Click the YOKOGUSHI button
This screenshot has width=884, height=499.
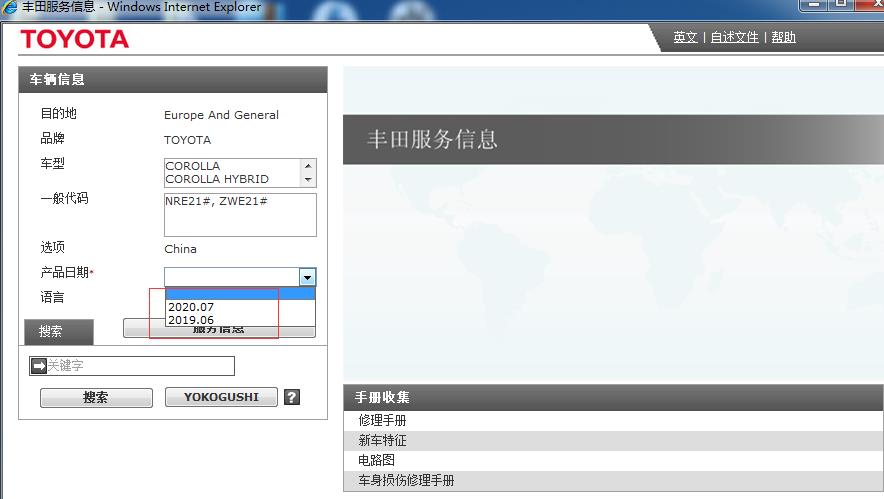coord(221,397)
